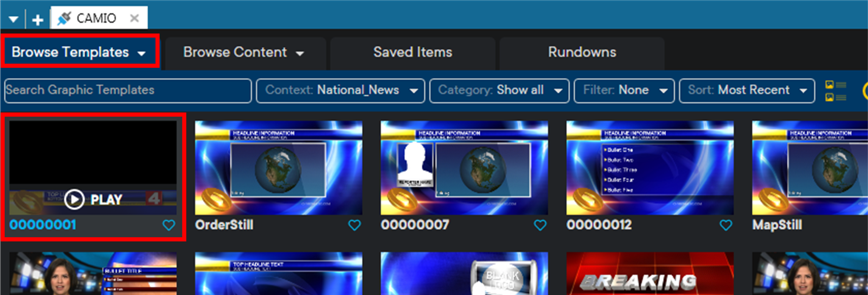
Task: Open the Rundowns tab
Action: coord(582,52)
